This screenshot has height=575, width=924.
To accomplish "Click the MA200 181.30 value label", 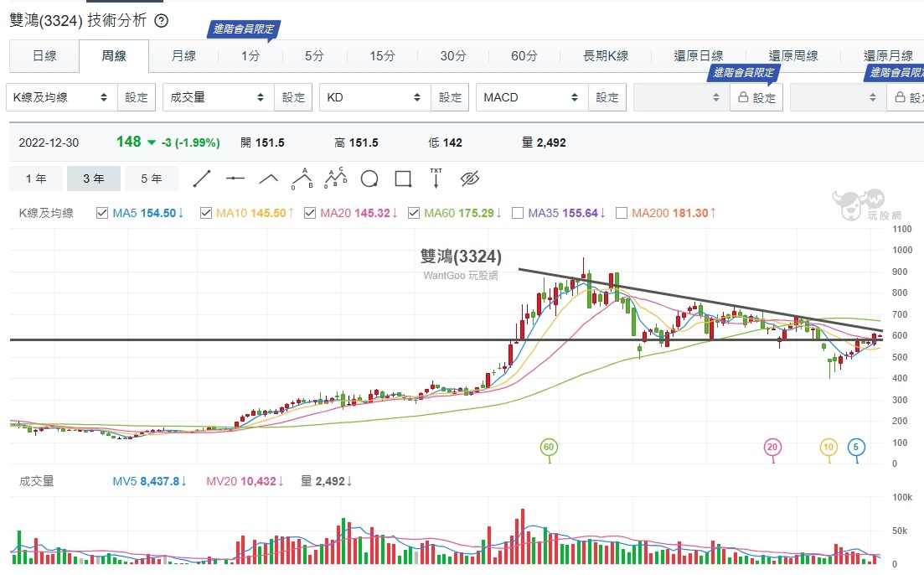I will coord(674,213).
